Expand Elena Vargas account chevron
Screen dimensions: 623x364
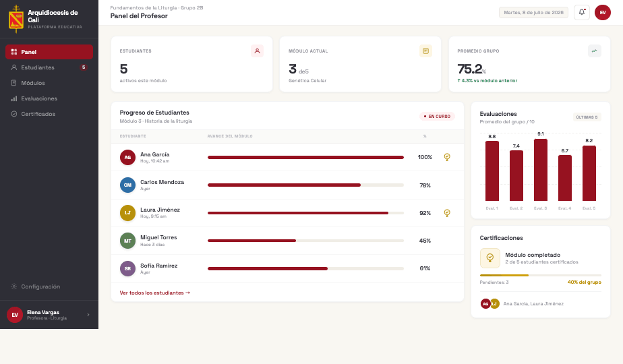click(88, 315)
